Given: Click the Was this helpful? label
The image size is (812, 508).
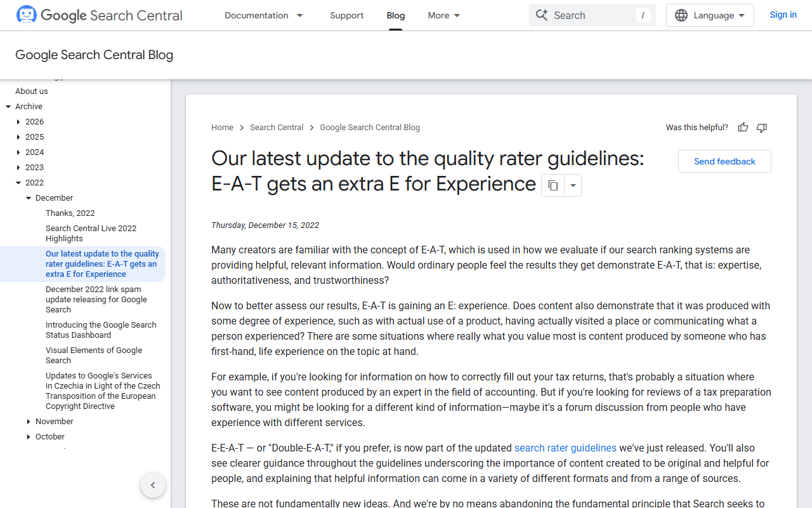Looking at the screenshot, I should (697, 128).
